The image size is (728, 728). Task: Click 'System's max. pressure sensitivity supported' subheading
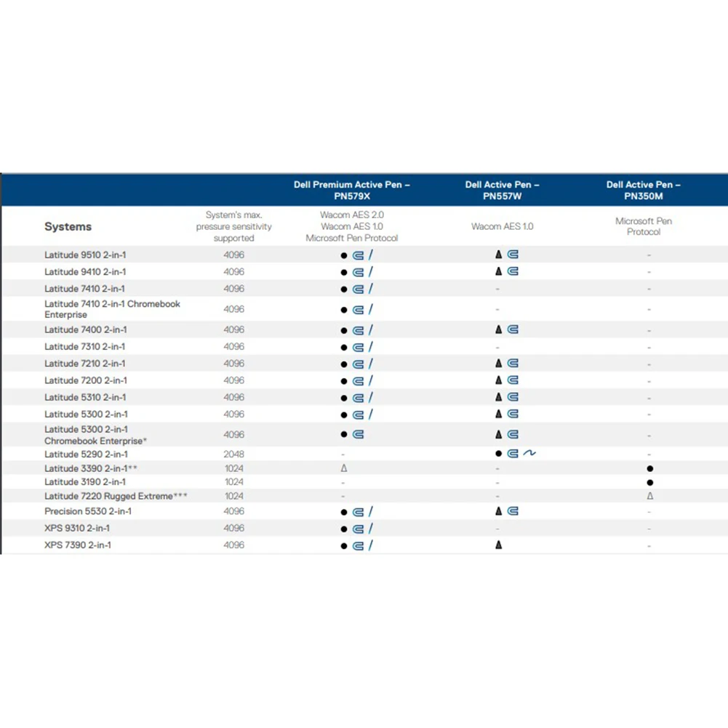(x=233, y=227)
